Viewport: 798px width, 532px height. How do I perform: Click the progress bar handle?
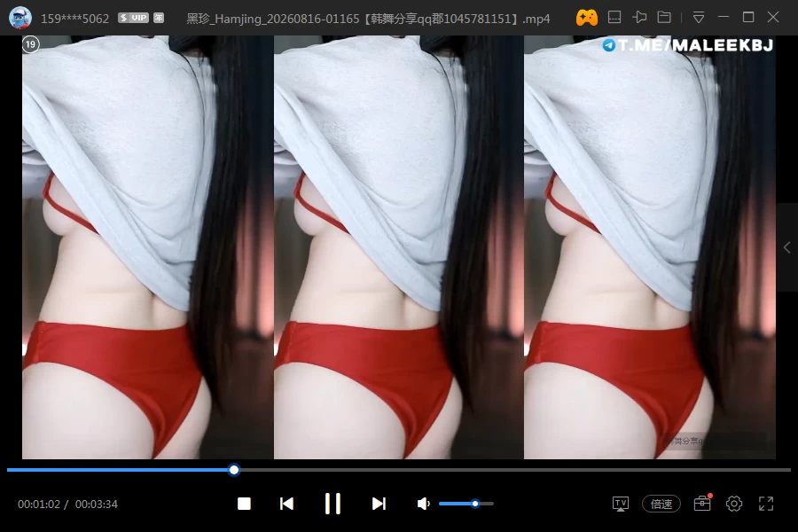click(234, 470)
